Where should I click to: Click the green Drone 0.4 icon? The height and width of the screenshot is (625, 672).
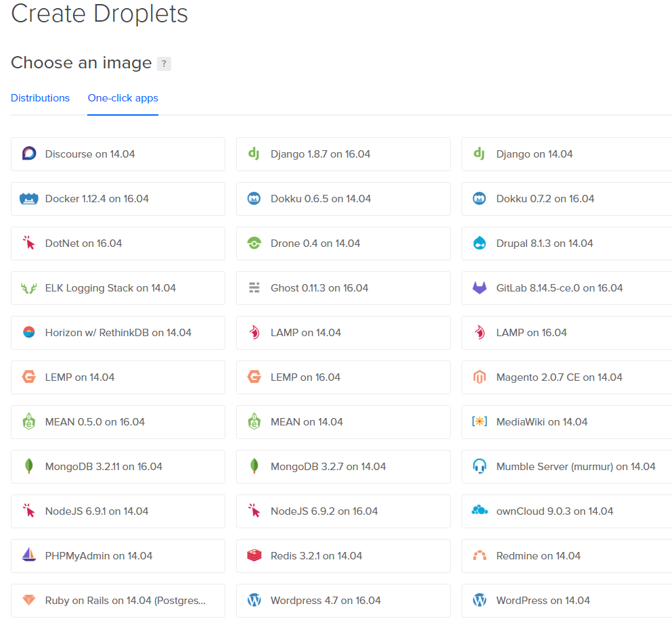click(x=254, y=243)
